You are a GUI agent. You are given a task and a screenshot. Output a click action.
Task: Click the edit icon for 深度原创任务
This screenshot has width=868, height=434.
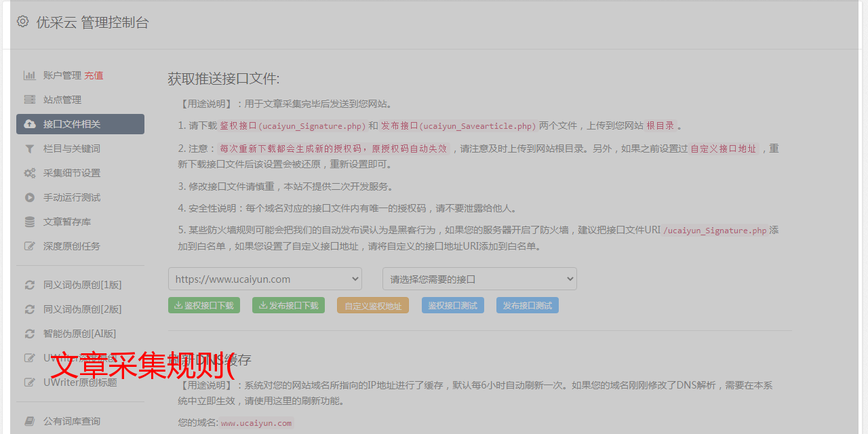coord(30,246)
